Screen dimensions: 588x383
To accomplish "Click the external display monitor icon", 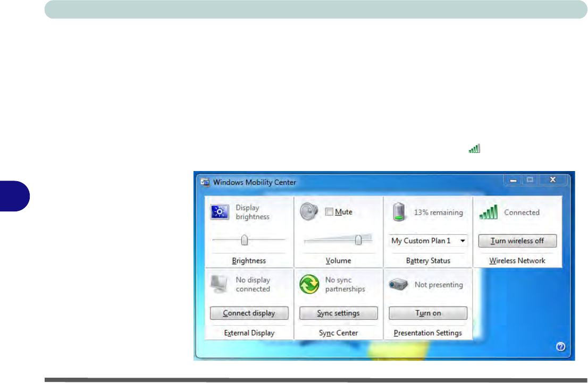I will (219, 284).
